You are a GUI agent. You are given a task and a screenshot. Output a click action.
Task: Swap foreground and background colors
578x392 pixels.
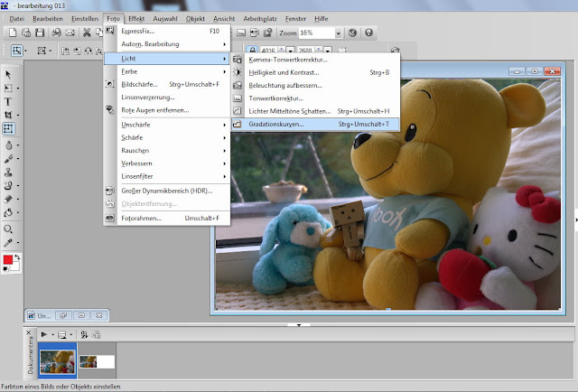point(17,257)
